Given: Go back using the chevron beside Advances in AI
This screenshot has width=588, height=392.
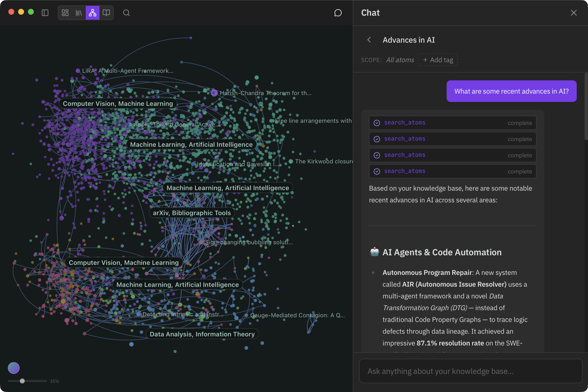Looking at the screenshot, I should [369, 40].
